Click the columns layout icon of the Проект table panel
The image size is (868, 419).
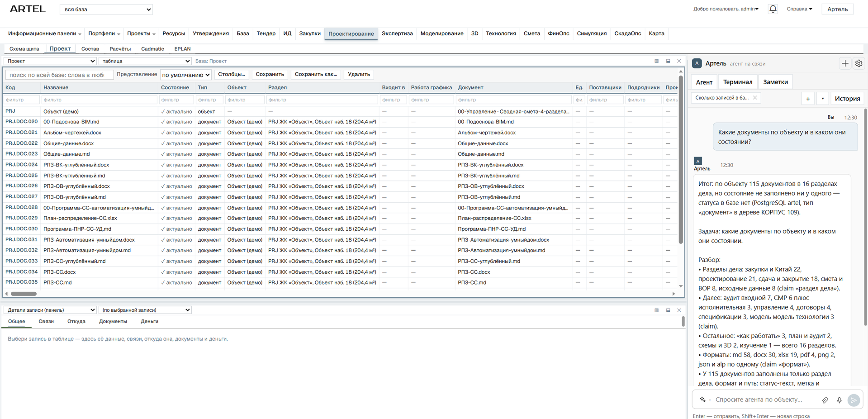(656, 61)
